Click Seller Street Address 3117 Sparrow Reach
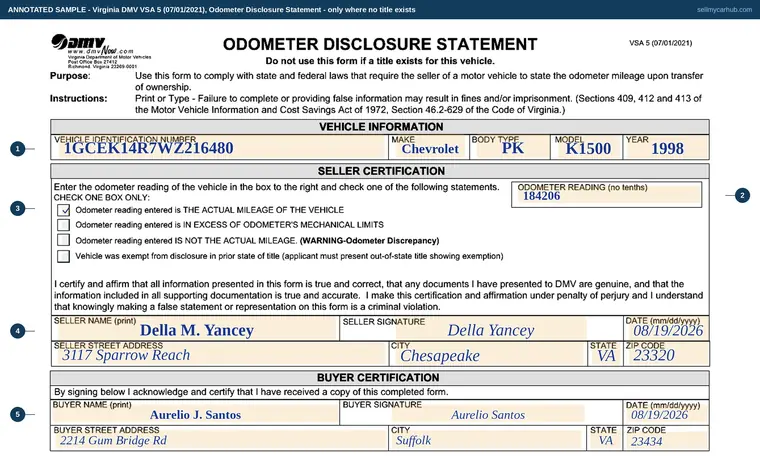This screenshot has width=760, height=456. point(220,354)
